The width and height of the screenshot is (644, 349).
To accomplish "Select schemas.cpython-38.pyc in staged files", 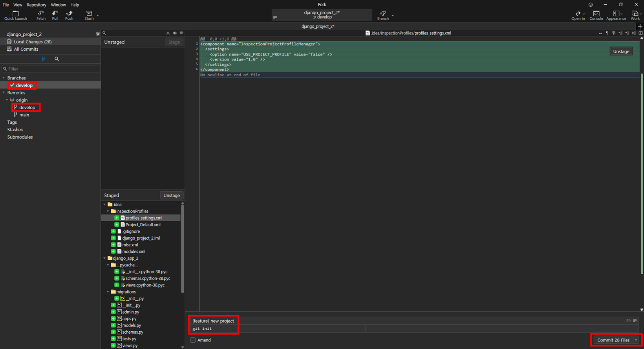I will 148,278.
